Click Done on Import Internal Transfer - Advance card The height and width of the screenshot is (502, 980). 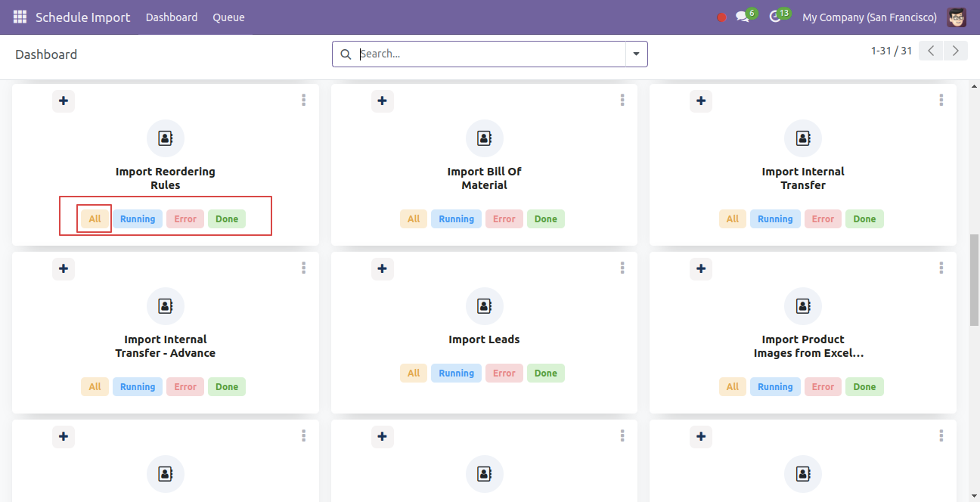227,387
